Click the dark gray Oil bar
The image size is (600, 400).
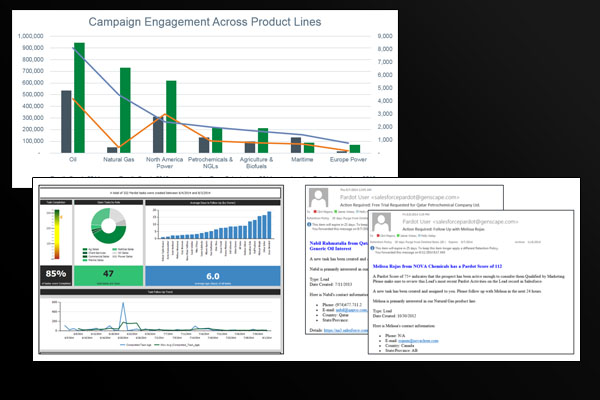point(66,122)
